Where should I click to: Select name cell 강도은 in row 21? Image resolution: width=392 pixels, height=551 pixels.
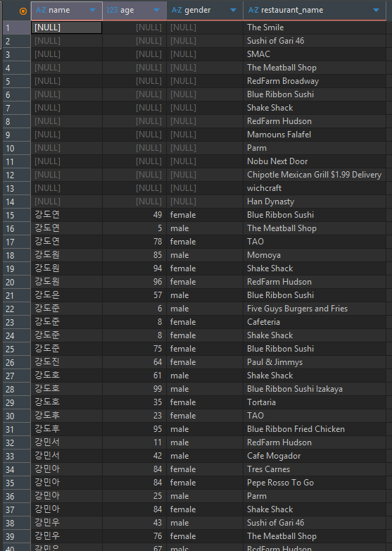(x=67, y=295)
